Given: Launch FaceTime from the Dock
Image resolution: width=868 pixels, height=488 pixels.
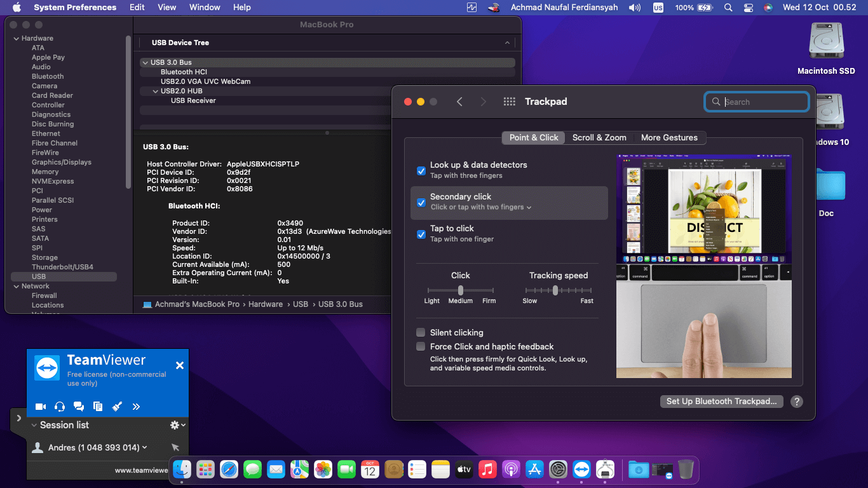Looking at the screenshot, I should (x=347, y=470).
